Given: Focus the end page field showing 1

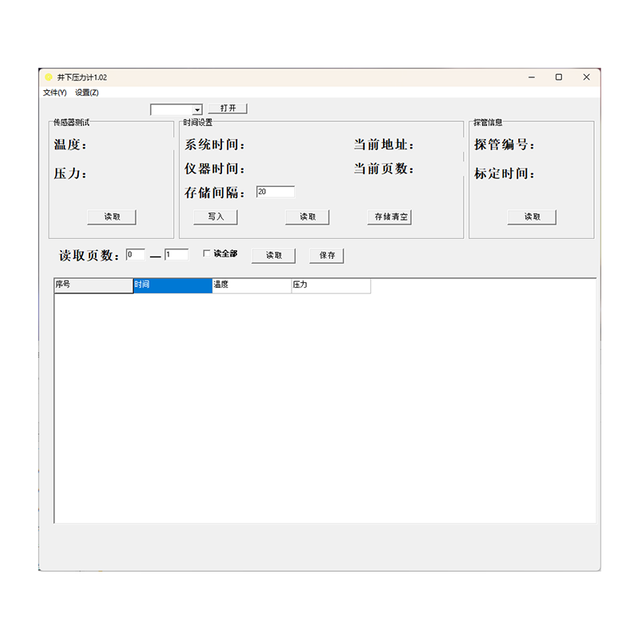Looking at the screenshot, I should coord(176,254).
